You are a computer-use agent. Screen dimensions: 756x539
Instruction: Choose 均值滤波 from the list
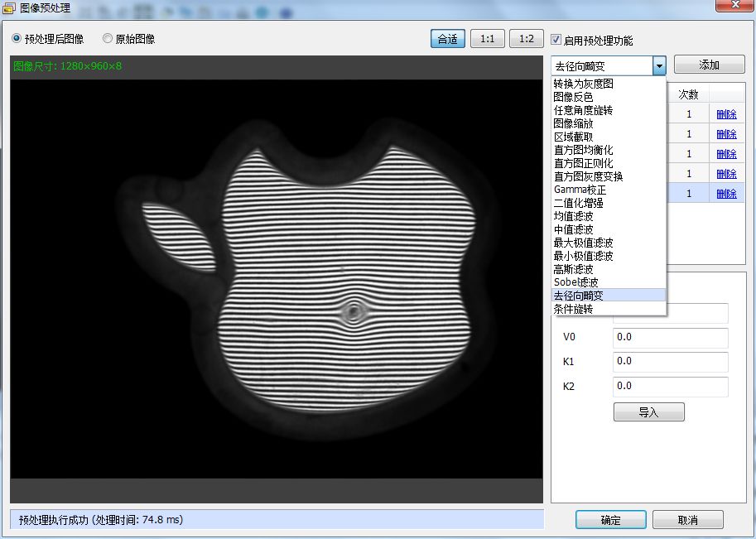(609, 216)
